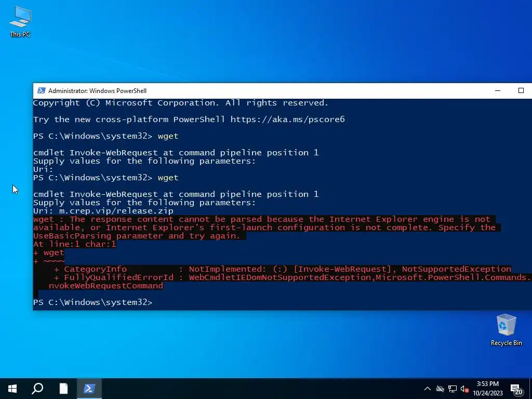Open the Windows Start menu
This screenshot has height=399, width=532.
[x=12, y=389]
